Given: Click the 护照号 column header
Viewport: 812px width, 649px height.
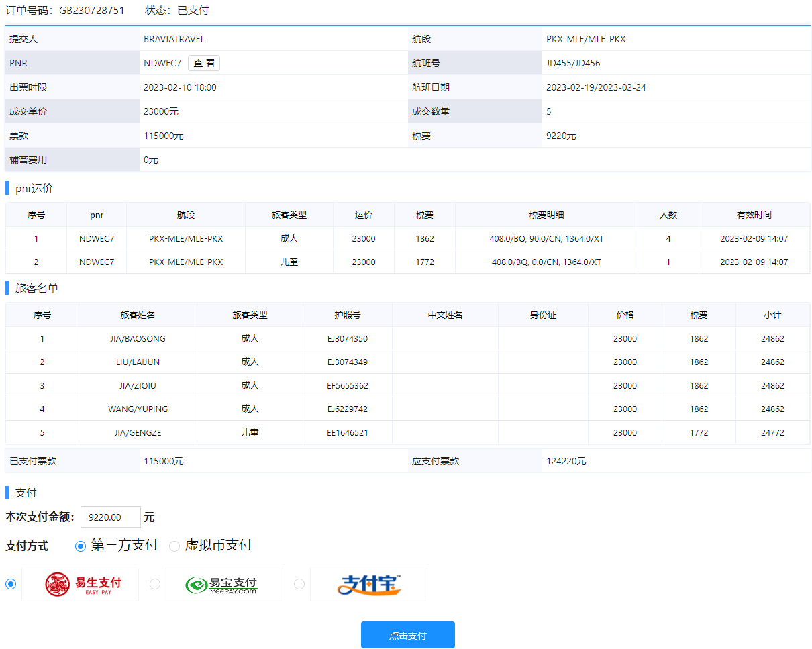Looking at the screenshot, I should [347, 315].
